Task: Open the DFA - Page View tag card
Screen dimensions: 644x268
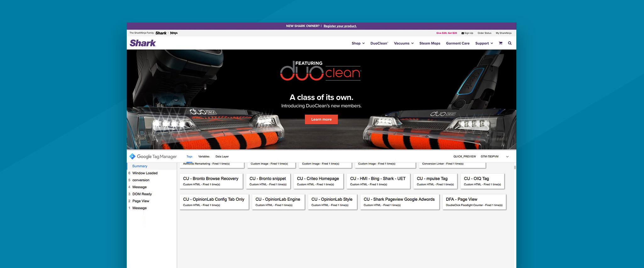Action: (x=474, y=202)
